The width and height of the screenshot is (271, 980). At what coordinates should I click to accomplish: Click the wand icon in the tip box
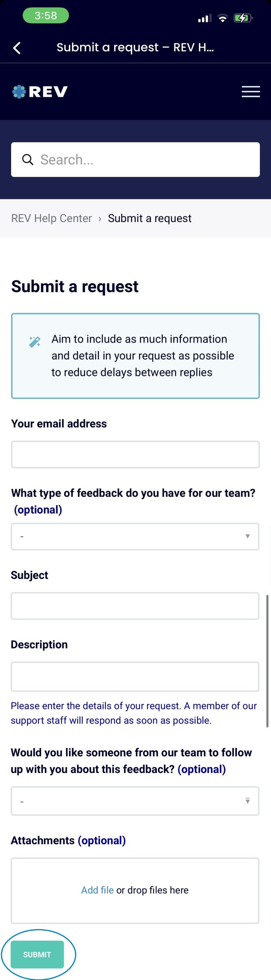tap(34, 340)
